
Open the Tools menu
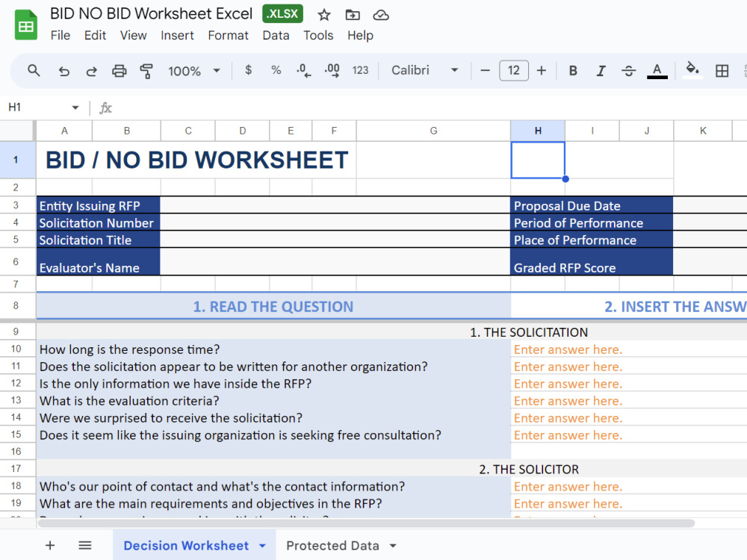[318, 35]
